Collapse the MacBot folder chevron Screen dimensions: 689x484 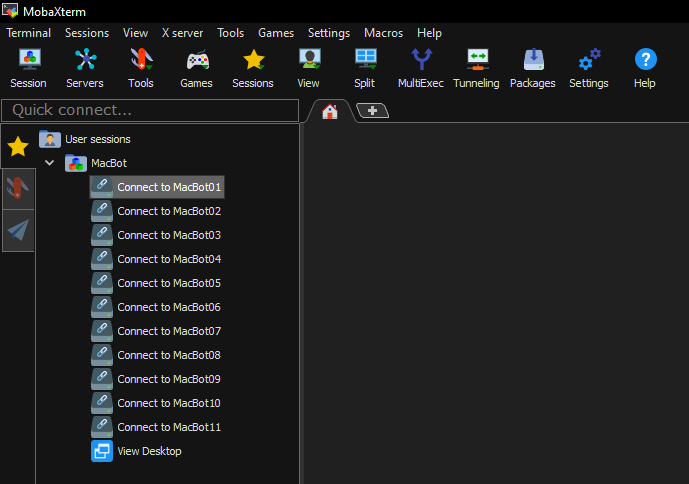click(x=49, y=163)
